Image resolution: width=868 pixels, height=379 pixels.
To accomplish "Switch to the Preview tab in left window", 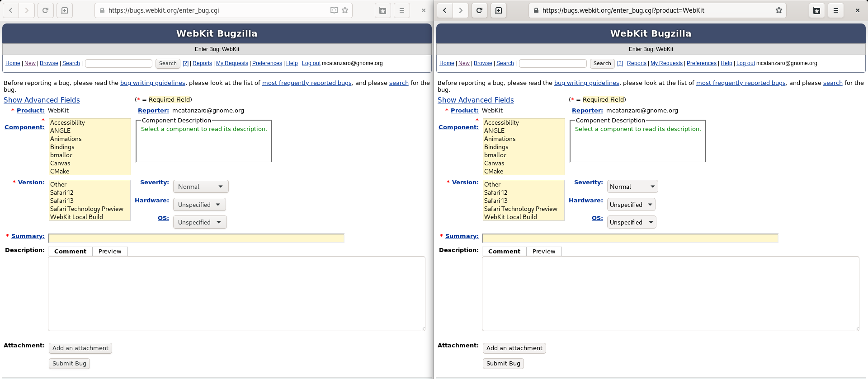I will [110, 252].
